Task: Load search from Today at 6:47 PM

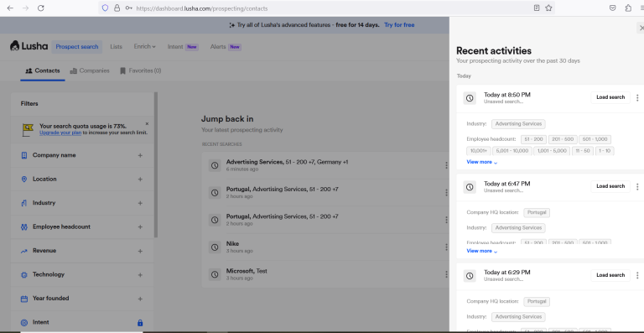Action: (610, 186)
